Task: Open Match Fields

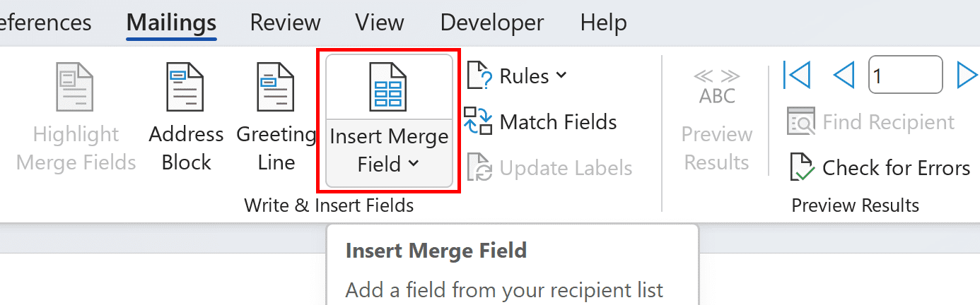Action: (541, 122)
